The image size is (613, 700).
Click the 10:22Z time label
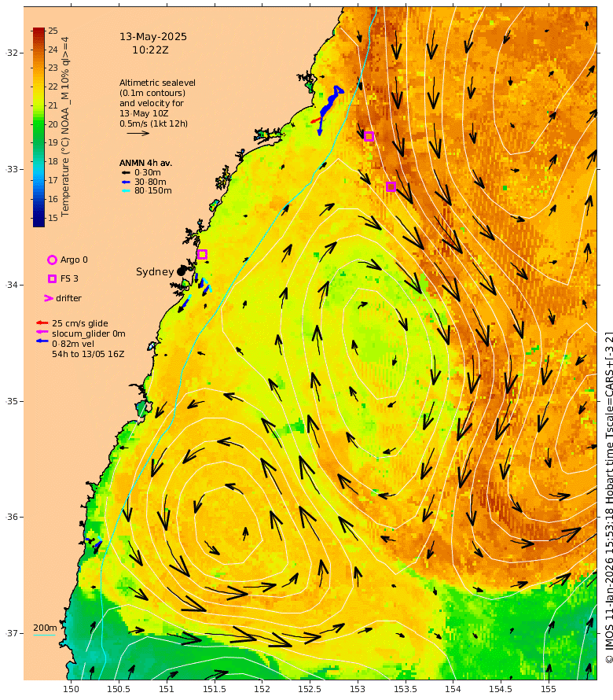[150, 50]
